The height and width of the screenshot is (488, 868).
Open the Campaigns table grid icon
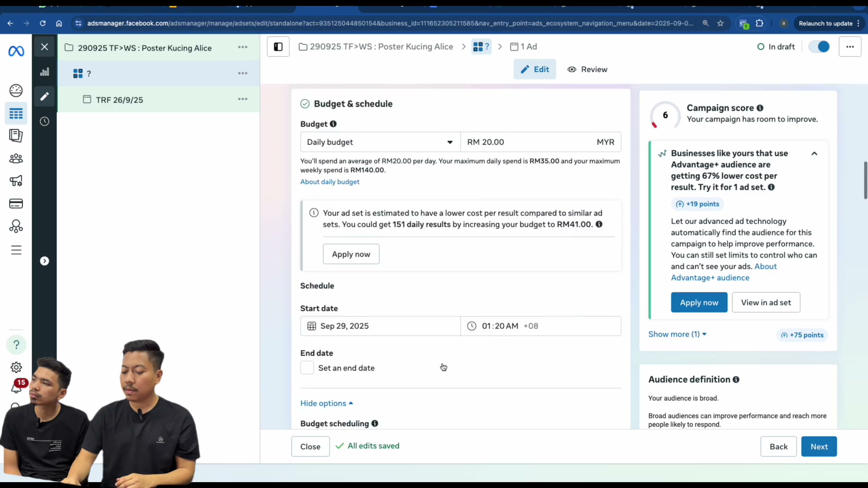point(16,113)
